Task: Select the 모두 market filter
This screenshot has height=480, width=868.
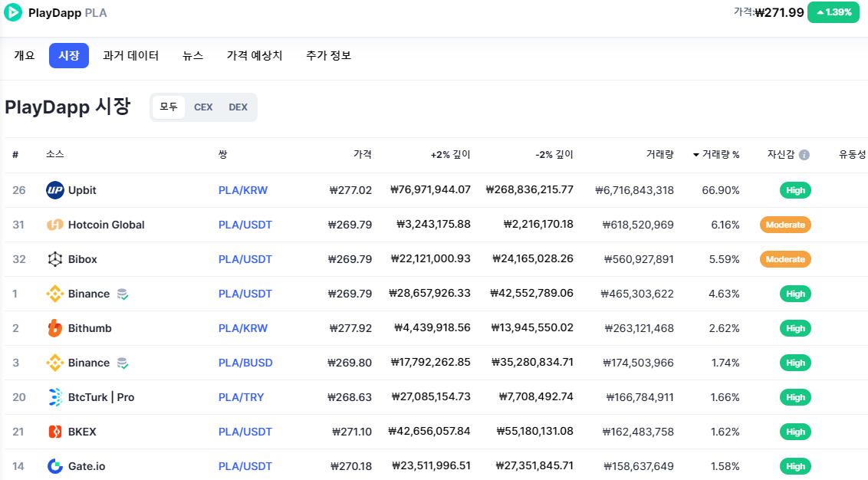Action: (x=168, y=107)
